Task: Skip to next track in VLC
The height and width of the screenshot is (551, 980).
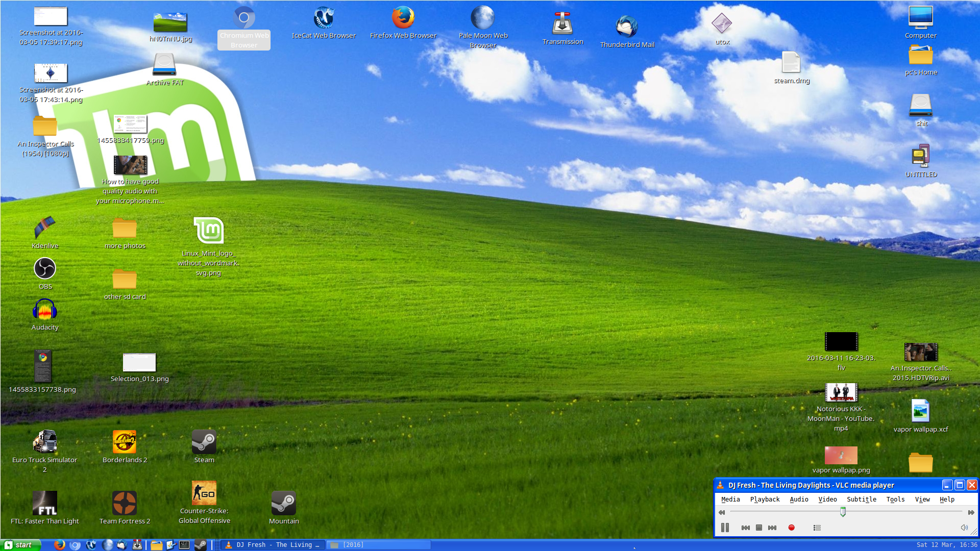Action: click(772, 528)
